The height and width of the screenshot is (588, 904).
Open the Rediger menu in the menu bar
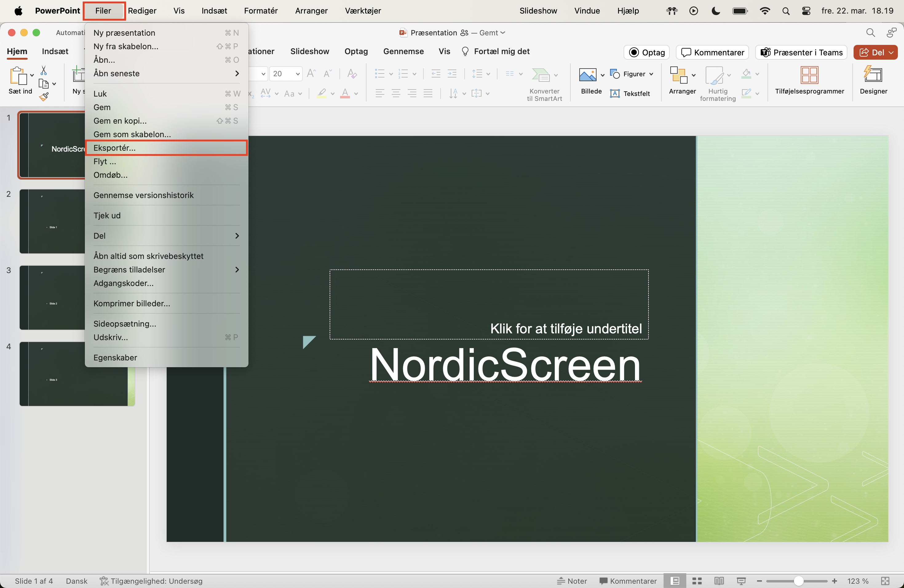(x=142, y=11)
